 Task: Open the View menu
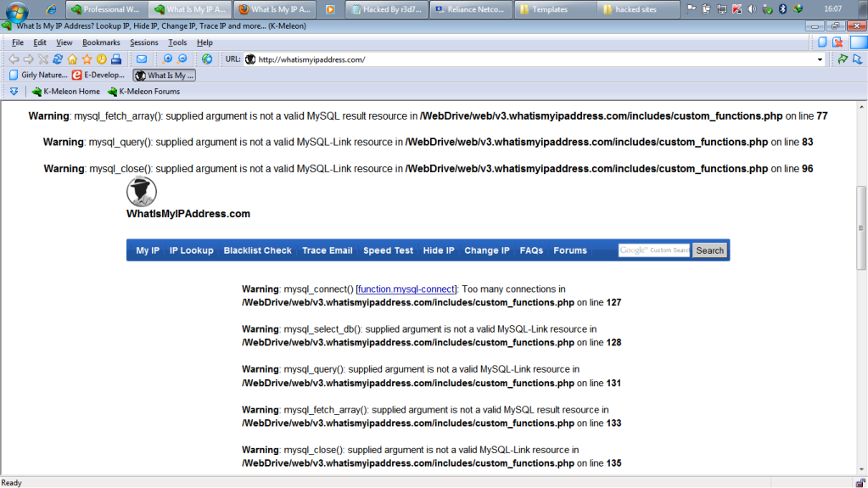pos(64,42)
